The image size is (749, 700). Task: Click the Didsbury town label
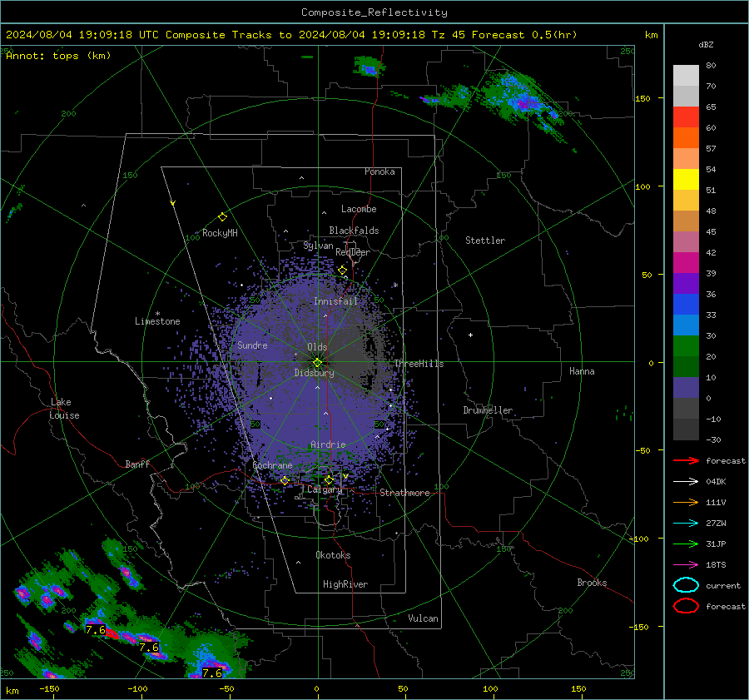tap(314, 373)
